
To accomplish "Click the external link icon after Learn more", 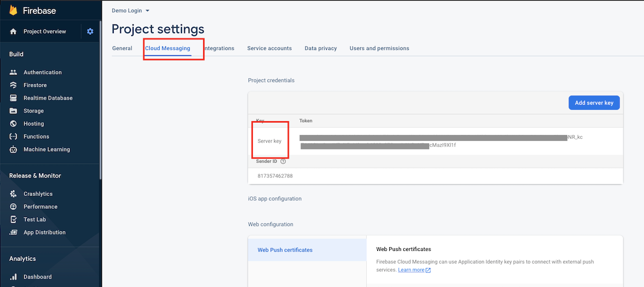I will 428,270.
